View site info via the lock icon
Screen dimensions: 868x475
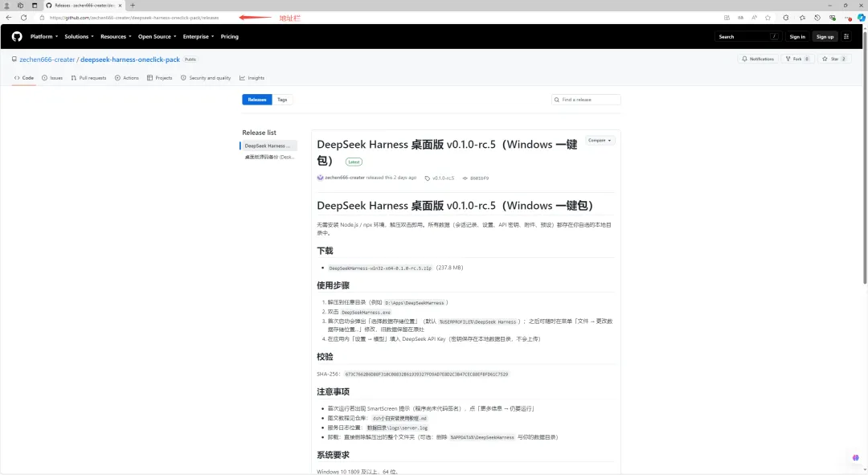[42, 18]
